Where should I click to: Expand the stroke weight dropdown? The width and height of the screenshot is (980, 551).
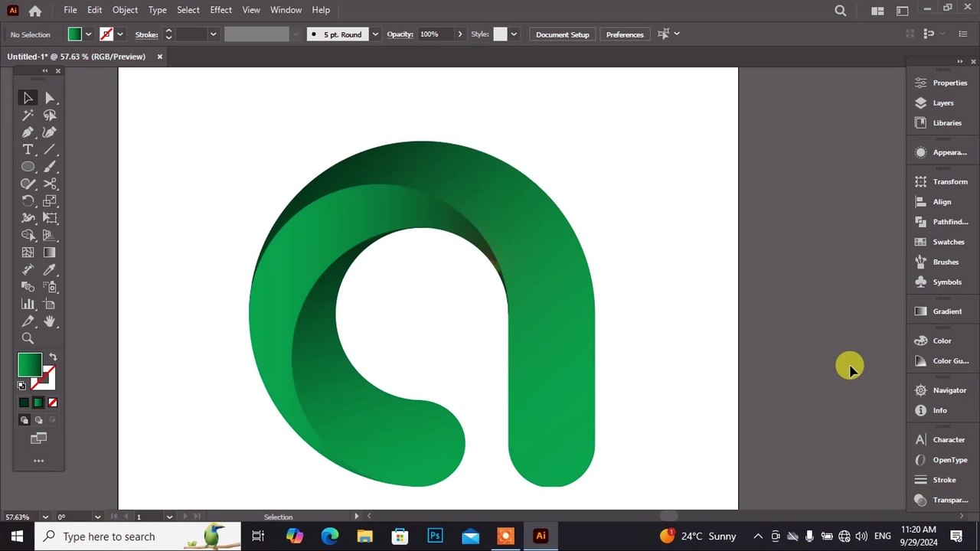coord(213,34)
